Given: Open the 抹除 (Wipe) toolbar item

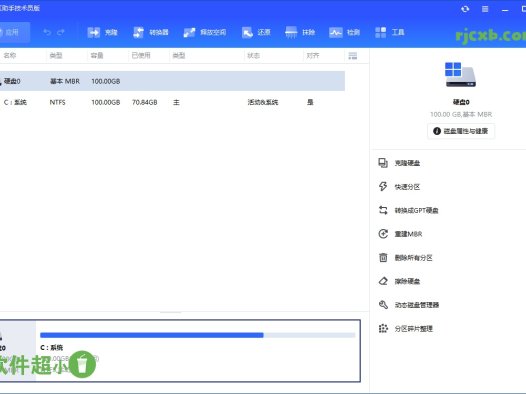Looking at the screenshot, I should [300, 32].
